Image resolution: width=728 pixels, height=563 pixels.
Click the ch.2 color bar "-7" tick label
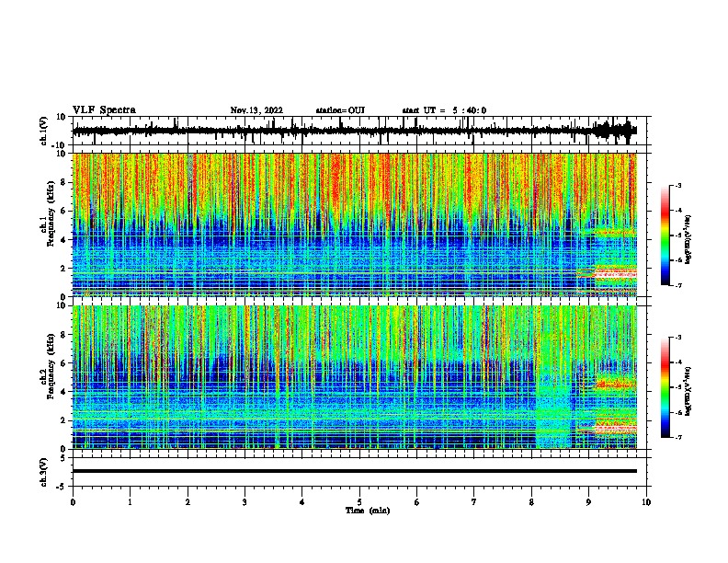(677, 437)
